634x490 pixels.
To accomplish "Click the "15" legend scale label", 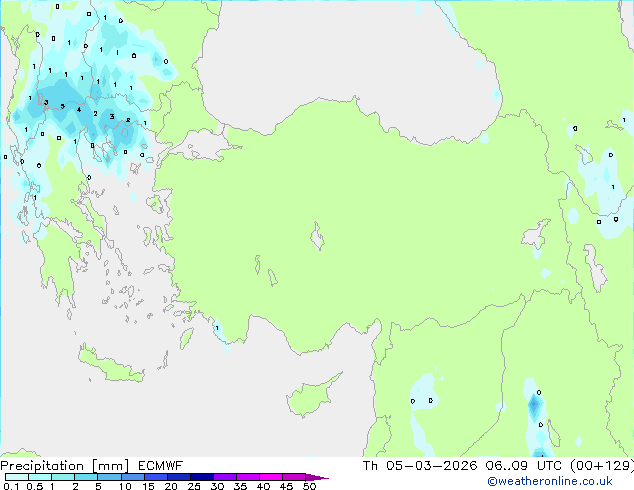I will [148, 486].
